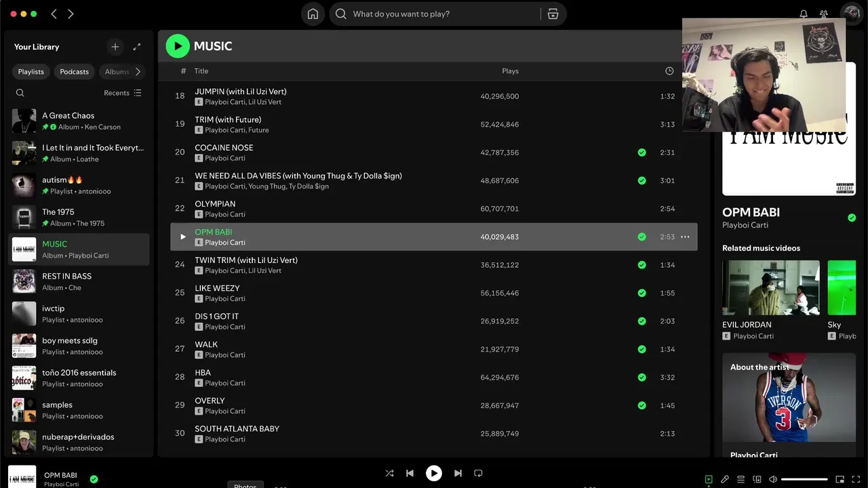Open Playboi Carti link under OPM BABI title

click(745, 225)
